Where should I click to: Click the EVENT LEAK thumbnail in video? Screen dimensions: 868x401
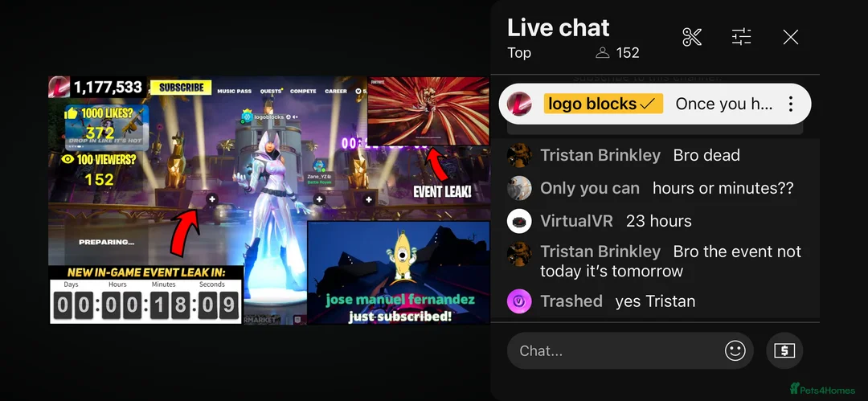(428, 112)
